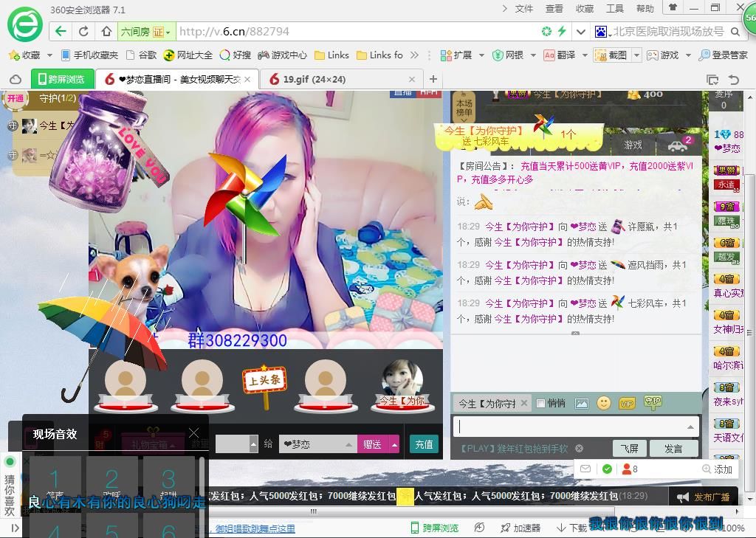Focus the chat message input box
Image resolution: width=756 pixels, height=538 pixels.
(575, 426)
